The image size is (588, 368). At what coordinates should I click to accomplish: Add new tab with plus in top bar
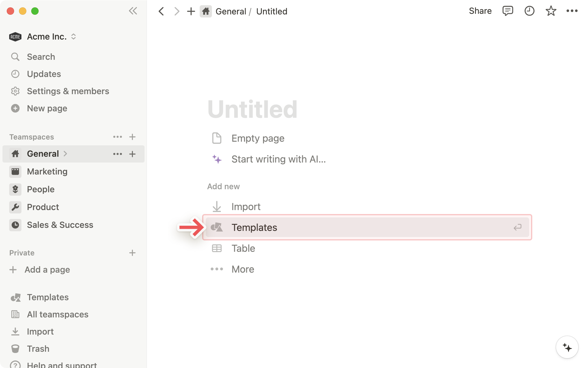(x=191, y=11)
